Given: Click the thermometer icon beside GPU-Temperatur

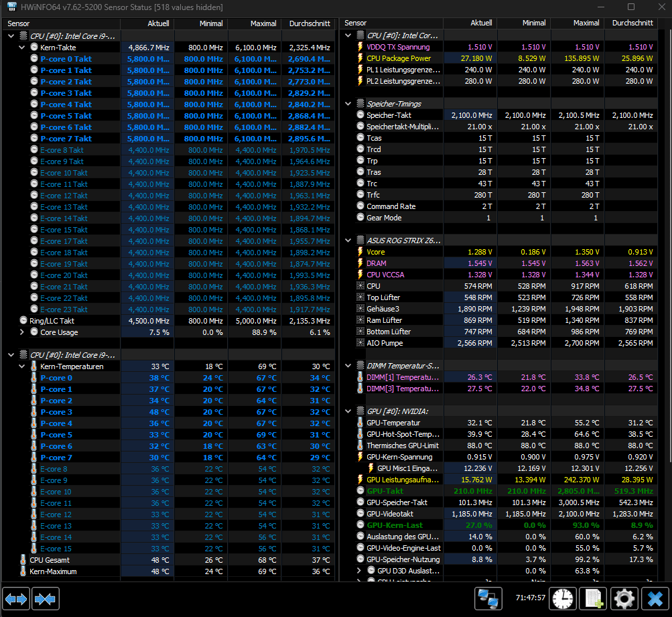Looking at the screenshot, I should click(360, 423).
